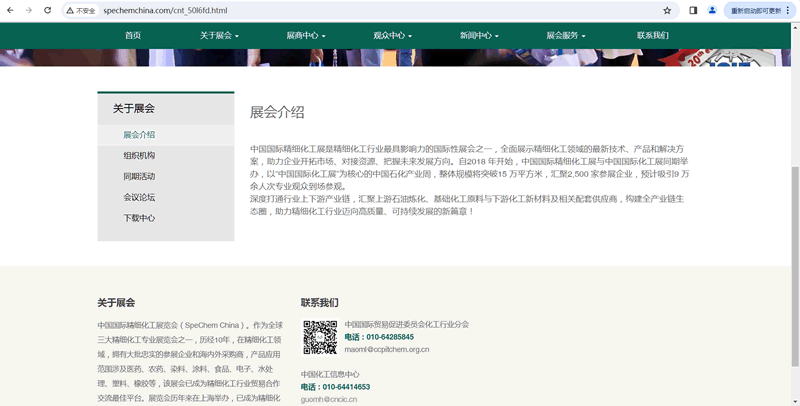Open the browser side panel icon
Image resolution: width=800 pixels, height=406 pixels.
(x=693, y=10)
